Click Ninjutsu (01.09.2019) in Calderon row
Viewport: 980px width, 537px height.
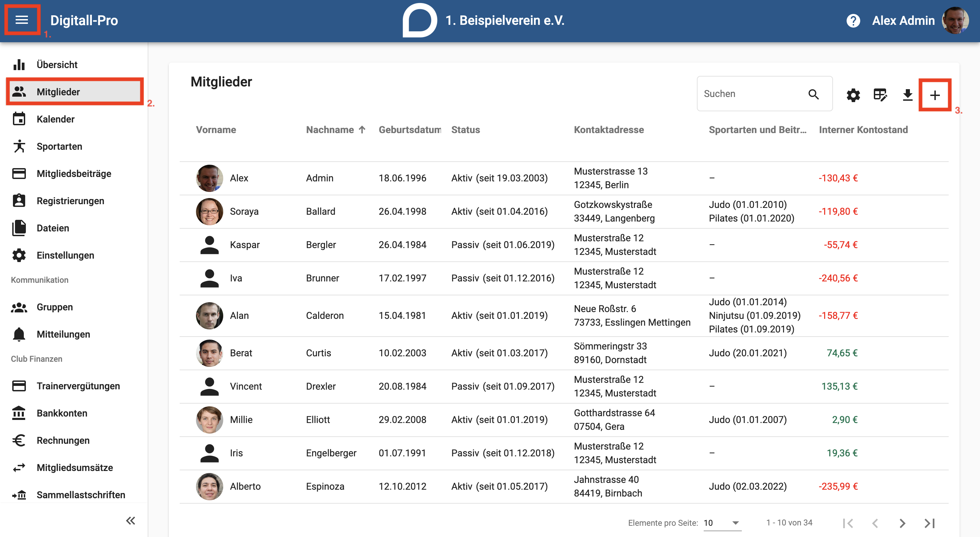tap(754, 315)
